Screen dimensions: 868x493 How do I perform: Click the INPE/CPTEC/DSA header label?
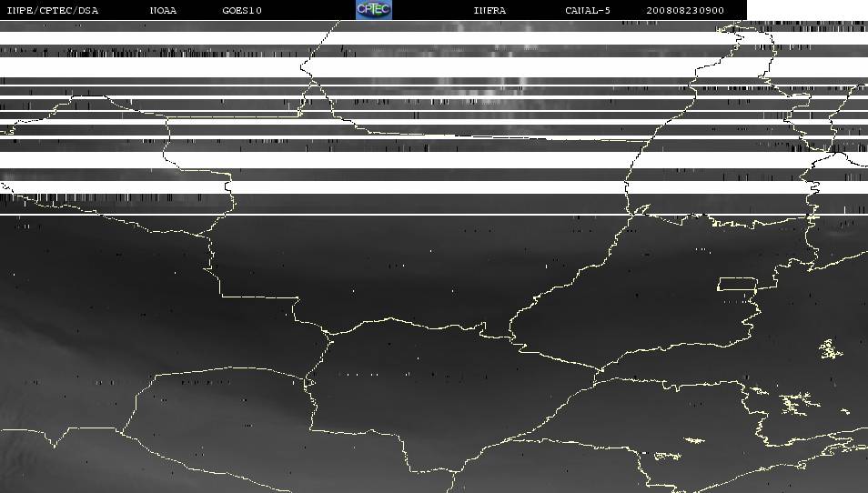[53, 11]
